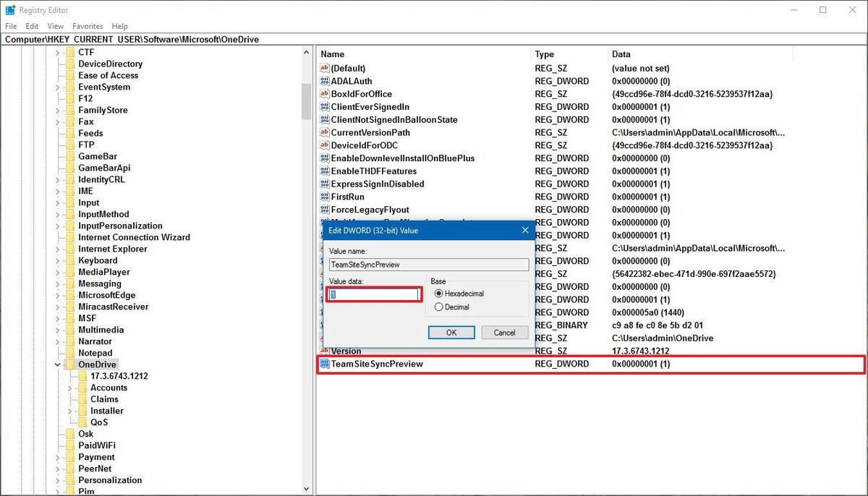Image resolution: width=868 pixels, height=496 pixels.
Task: Open the Favorites menu
Action: click(x=88, y=25)
